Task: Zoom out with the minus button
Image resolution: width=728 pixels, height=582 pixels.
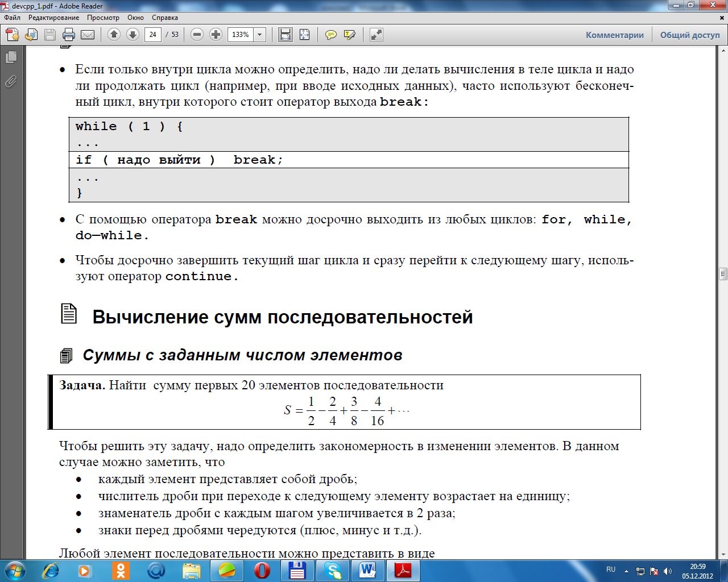Action: tap(197, 35)
